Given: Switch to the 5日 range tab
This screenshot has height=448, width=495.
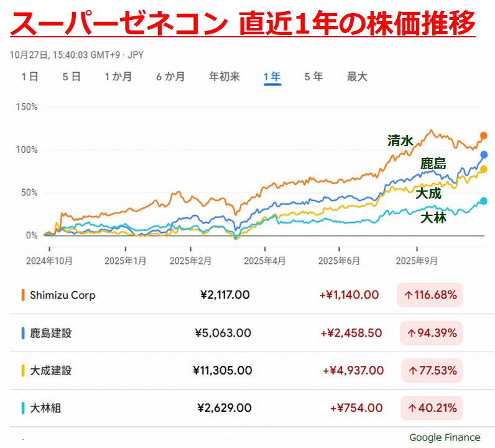Looking at the screenshot, I should [72, 77].
